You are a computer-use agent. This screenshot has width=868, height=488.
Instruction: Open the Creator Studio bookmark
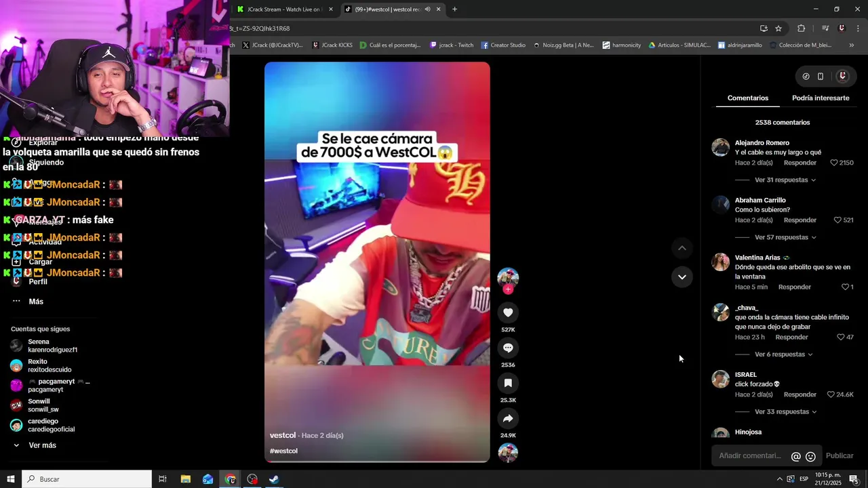(503, 45)
